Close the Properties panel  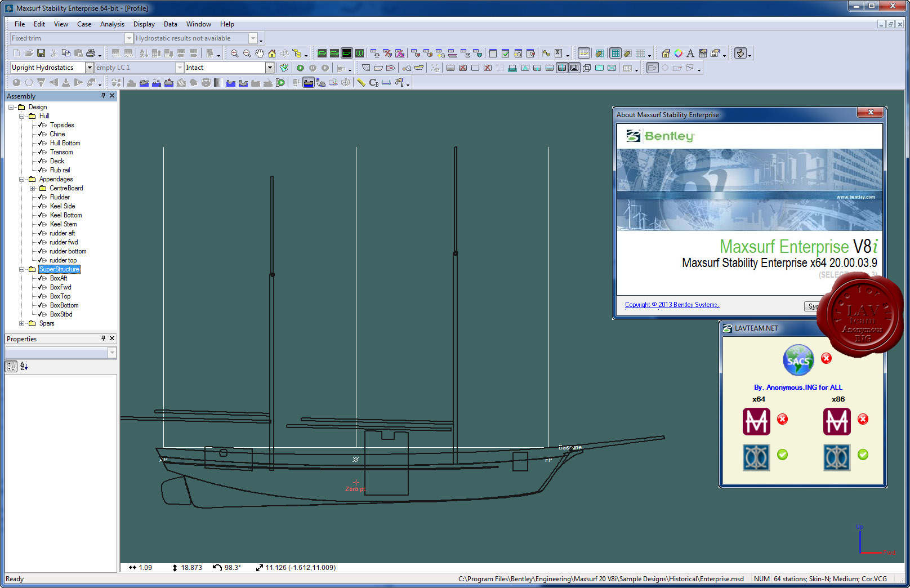pyautogui.click(x=112, y=338)
